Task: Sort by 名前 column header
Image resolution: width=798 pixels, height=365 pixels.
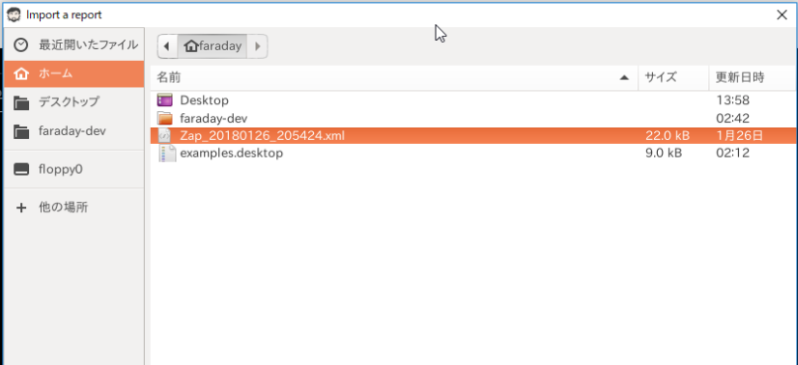Action: tap(394, 77)
